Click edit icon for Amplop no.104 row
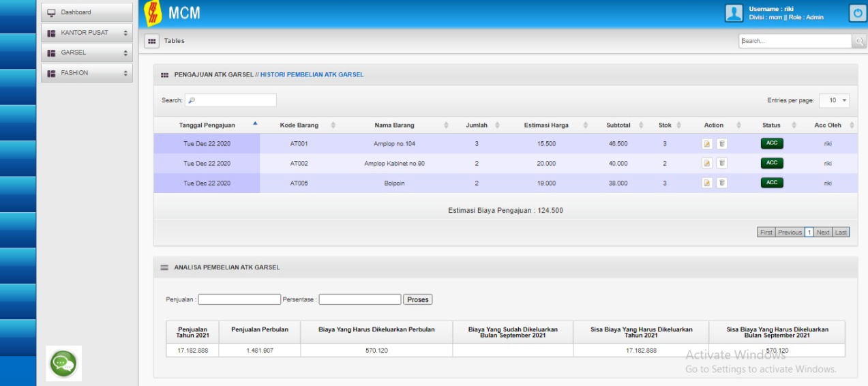868x386 pixels. click(707, 144)
